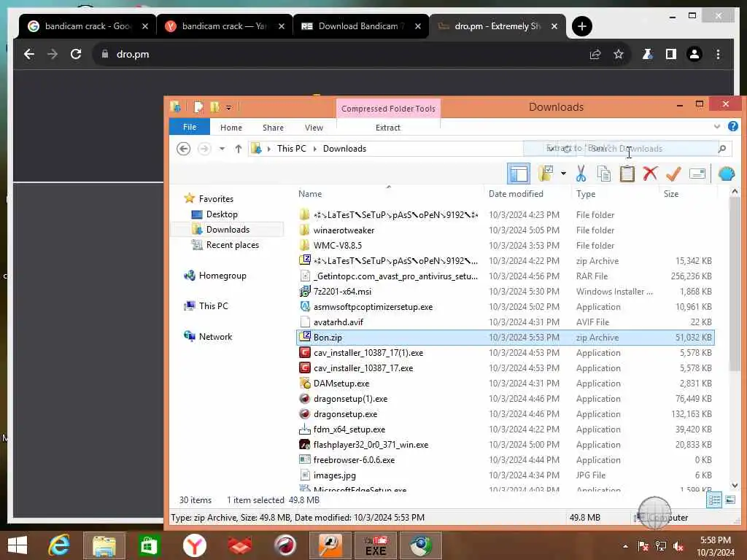Click Downloads in address breadcrumb
747x560 pixels.
point(344,149)
